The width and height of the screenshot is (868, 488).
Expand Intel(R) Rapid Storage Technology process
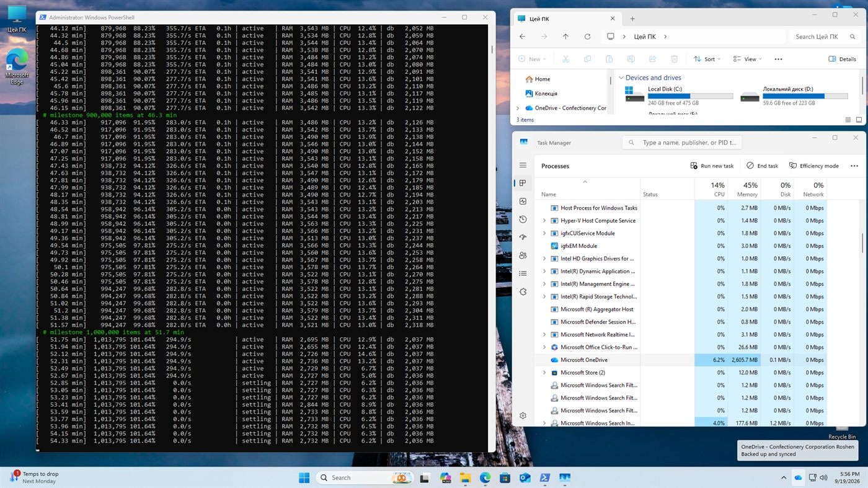544,296
